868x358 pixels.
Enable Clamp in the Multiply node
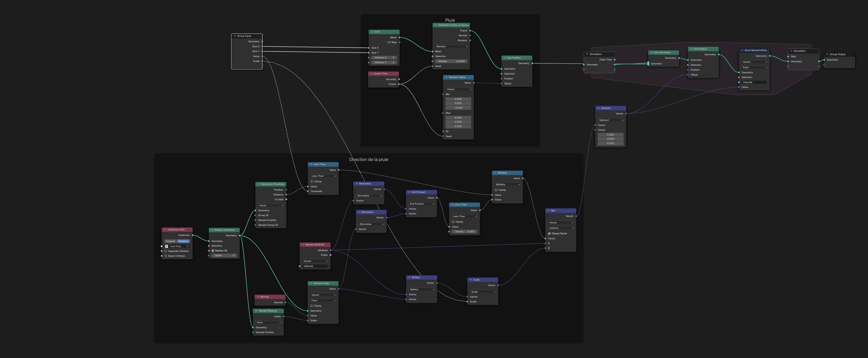tap(496, 190)
